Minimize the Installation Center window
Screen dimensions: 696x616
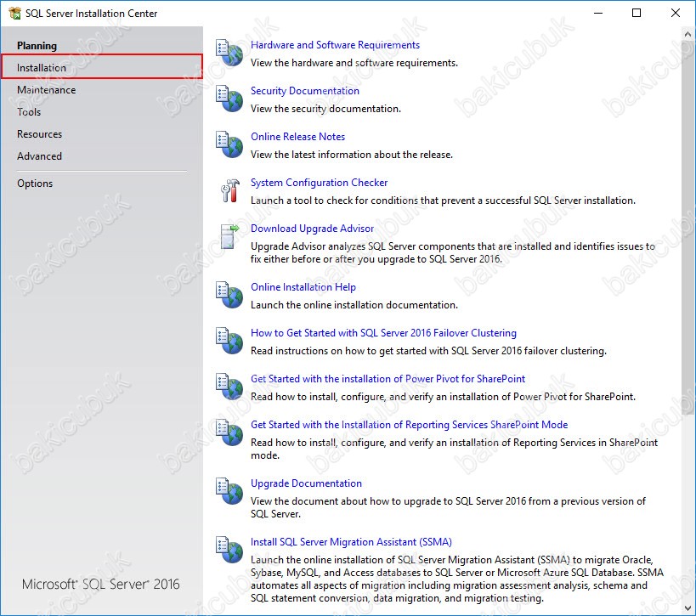(598, 13)
